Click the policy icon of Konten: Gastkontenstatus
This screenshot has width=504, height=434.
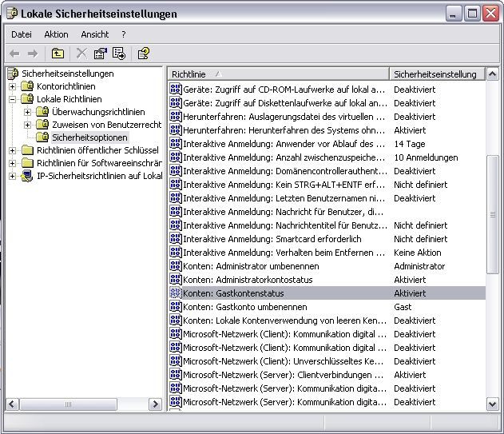pos(176,293)
